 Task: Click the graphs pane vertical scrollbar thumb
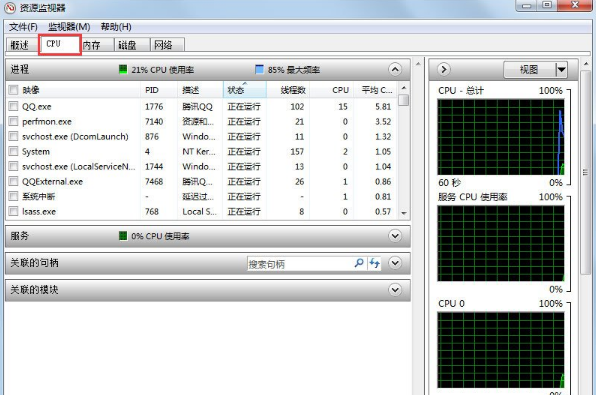pos(586,172)
